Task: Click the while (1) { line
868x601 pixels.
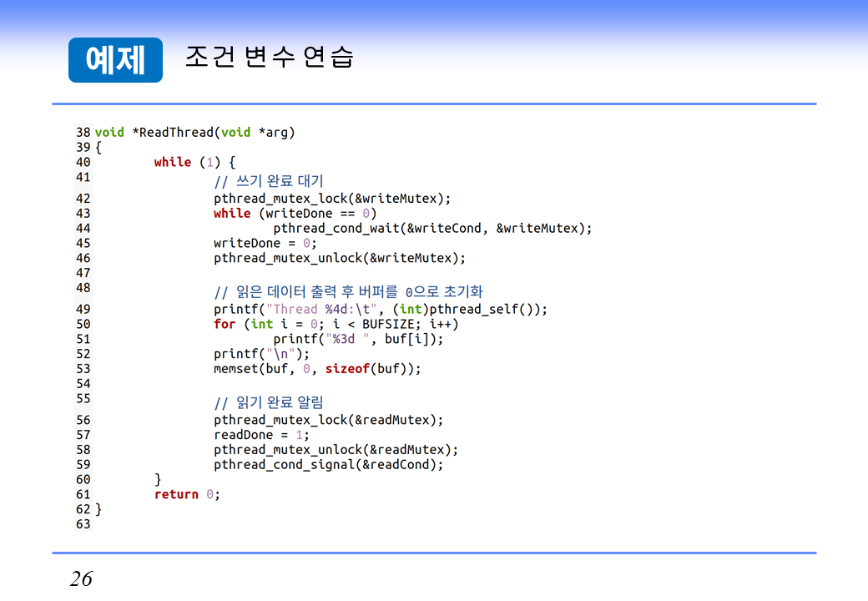Action: (194, 162)
